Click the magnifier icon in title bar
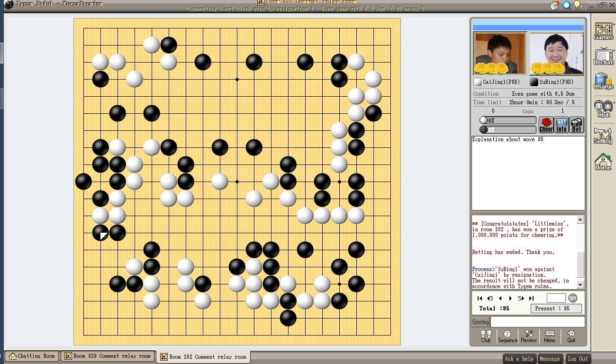The width and height of the screenshot is (616, 364). pyautogui.click(x=566, y=5)
